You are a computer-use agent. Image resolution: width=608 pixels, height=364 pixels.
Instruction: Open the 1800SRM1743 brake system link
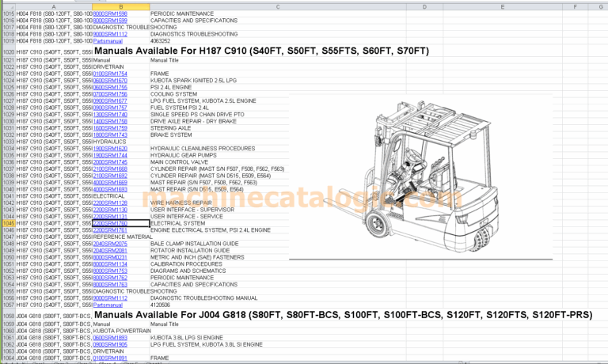(x=110, y=135)
